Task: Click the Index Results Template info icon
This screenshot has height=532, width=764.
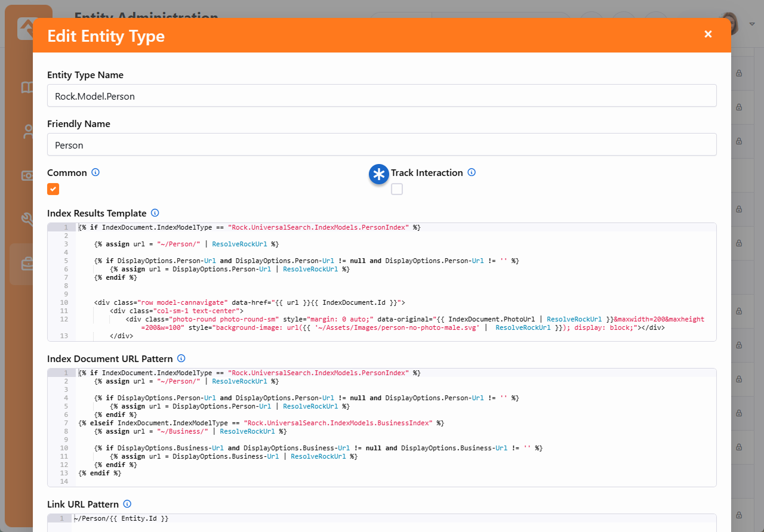Action: [155, 213]
